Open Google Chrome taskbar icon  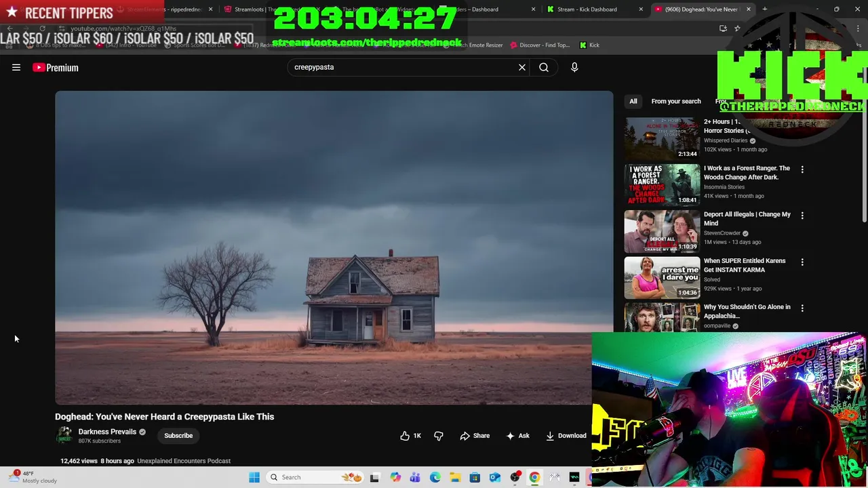tap(534, 477)
